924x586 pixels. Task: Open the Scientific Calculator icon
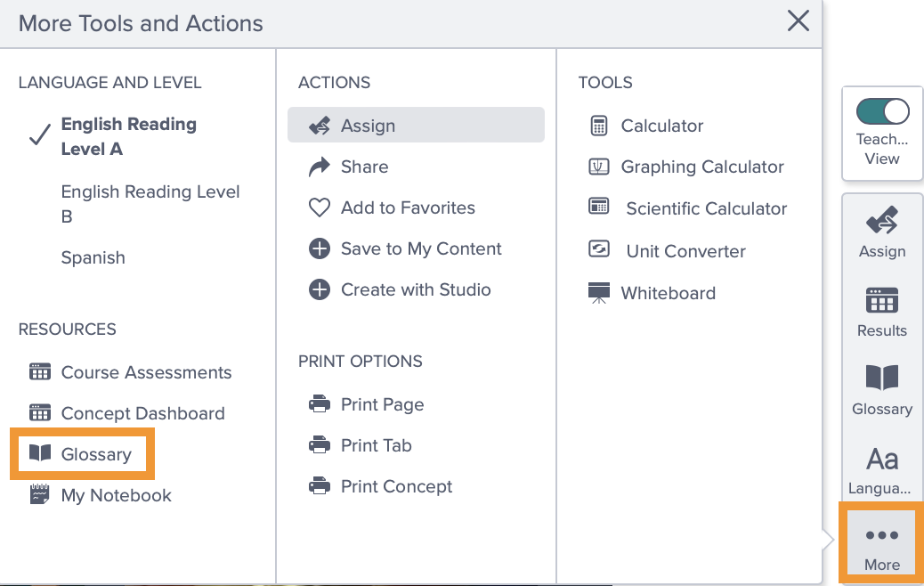(x=599, y=207)
